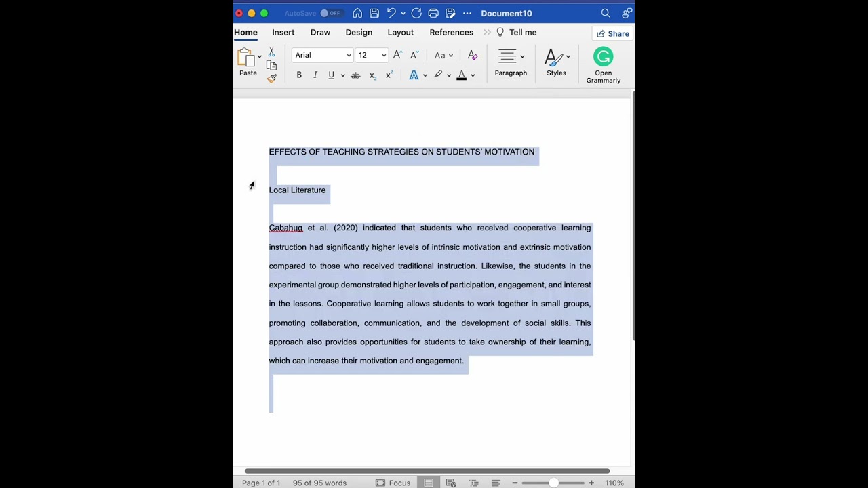Zoom out with the minus button
The image size is (868, 488).
click(x=515, y=483)
